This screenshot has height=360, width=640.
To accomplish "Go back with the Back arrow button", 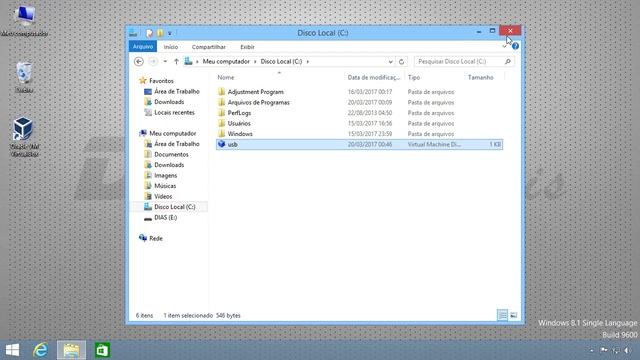I will 139,61.
